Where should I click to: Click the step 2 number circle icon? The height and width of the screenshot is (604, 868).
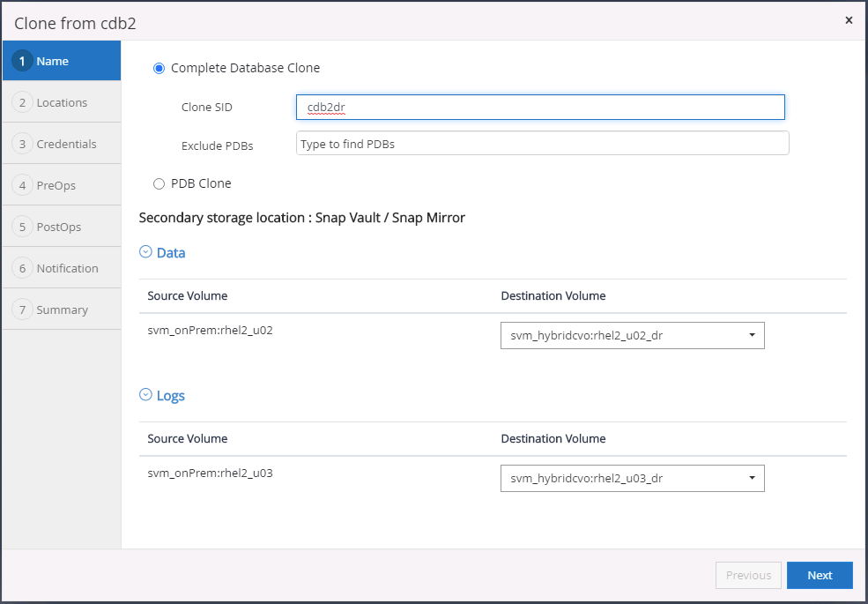coord(23,103)
